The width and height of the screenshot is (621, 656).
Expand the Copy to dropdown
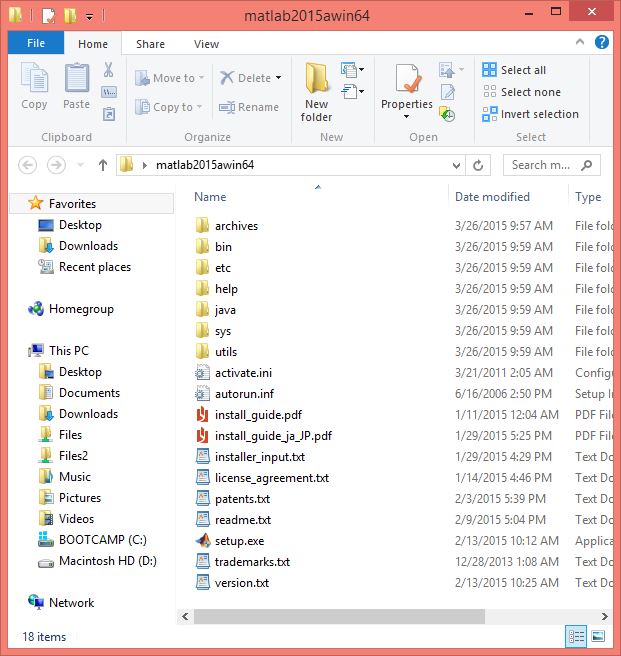click(x=199, y=107)
